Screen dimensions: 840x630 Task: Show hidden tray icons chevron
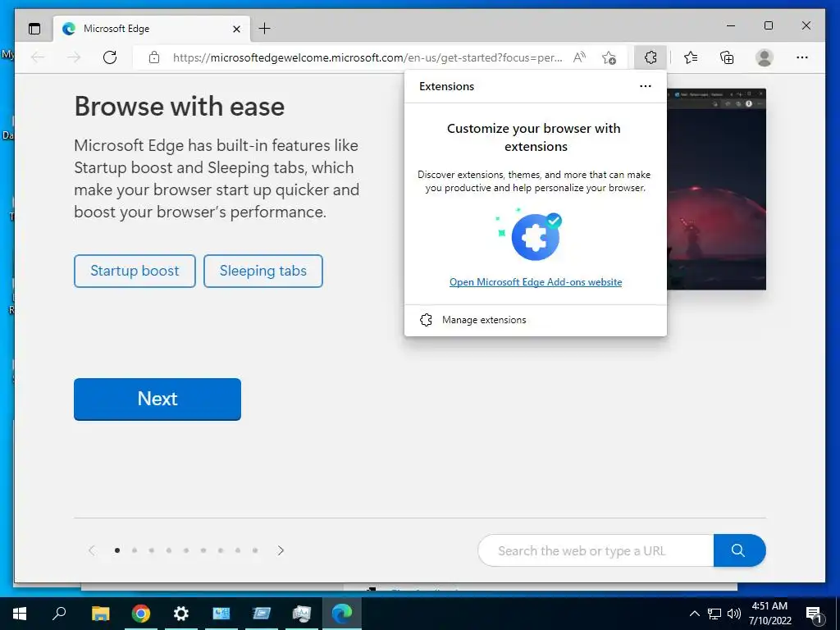(x=694, y=614)
